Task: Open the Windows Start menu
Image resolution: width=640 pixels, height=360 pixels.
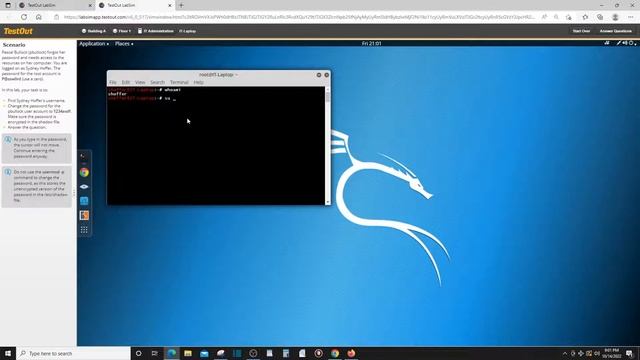Action: coord(8,353)
